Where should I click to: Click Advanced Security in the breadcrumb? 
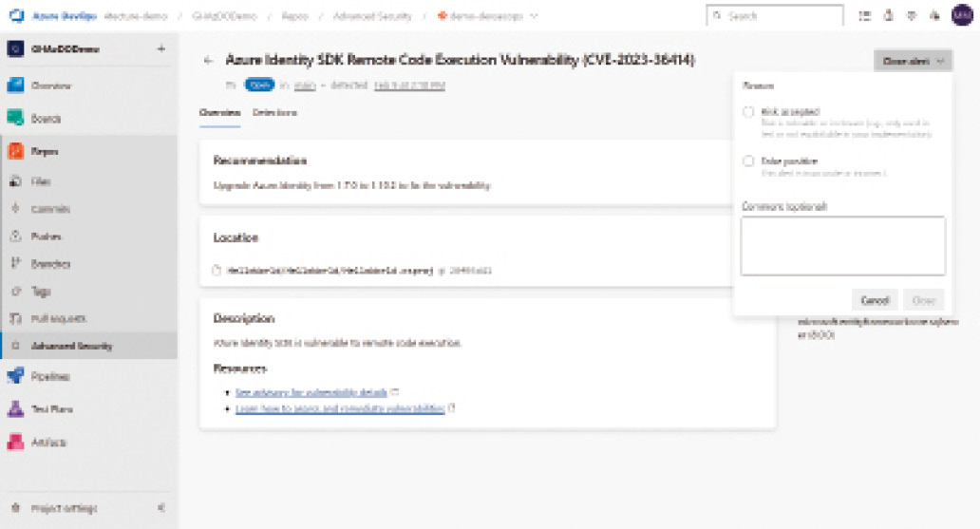[x=372, y=16]
